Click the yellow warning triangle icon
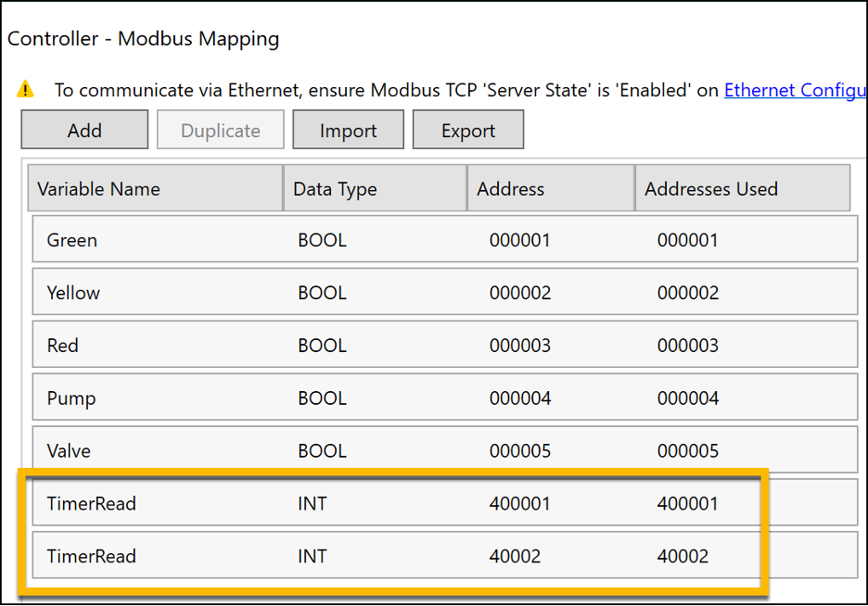Screen dimensions: 868x606 coord(26,90)
